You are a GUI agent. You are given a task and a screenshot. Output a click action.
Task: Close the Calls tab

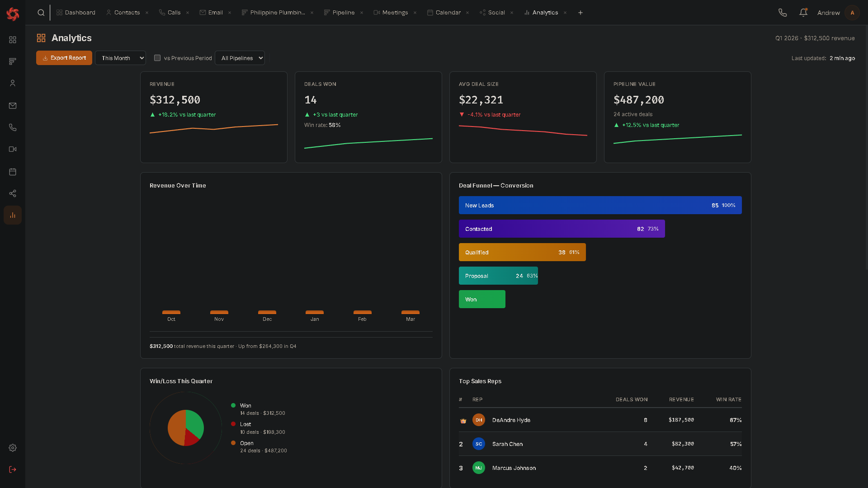pos(188,13)
